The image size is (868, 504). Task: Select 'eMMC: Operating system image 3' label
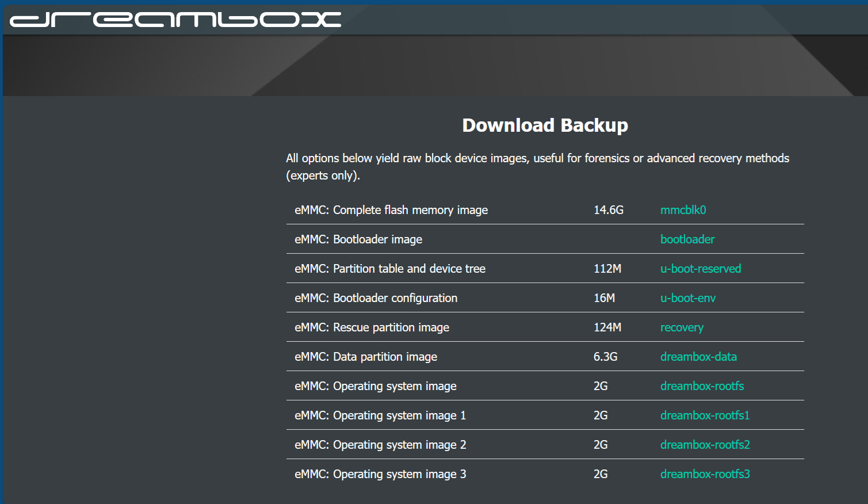[380, 474]
